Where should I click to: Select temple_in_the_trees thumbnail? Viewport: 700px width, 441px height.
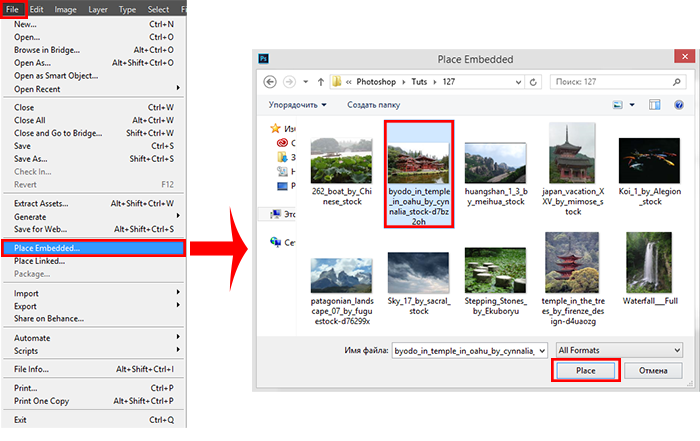pyautogui.click(x=572, y=262)
